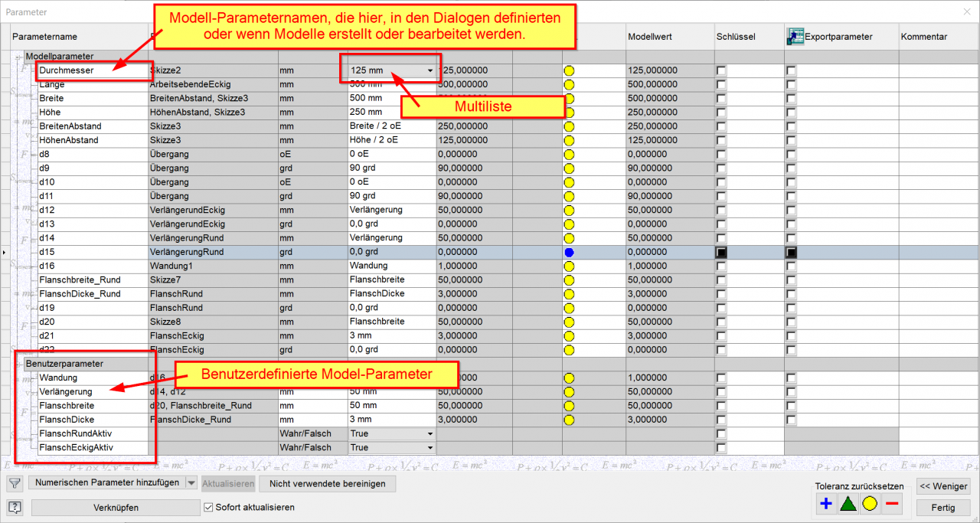This screenshot has width=980, height=523.
Task: Click the tolerance circle in the Verlängerung row
Action: pyautogui.click(x=569, y=392)
